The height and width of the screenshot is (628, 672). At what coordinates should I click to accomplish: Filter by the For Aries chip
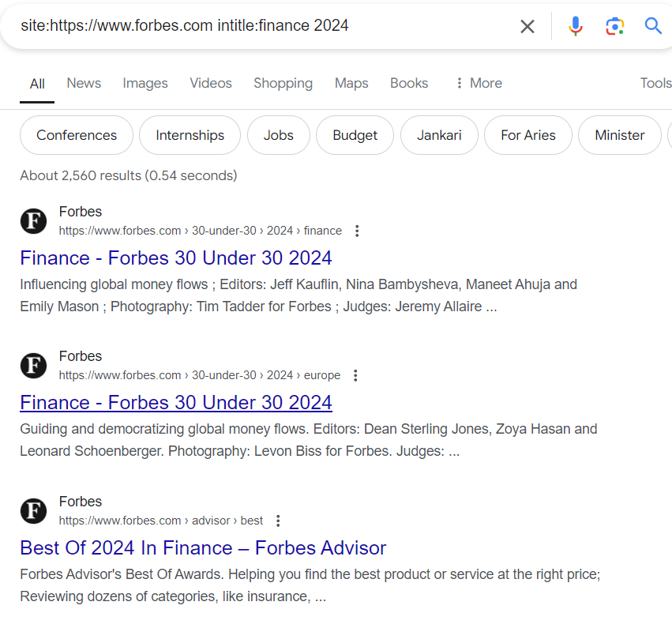pos(528,135)
